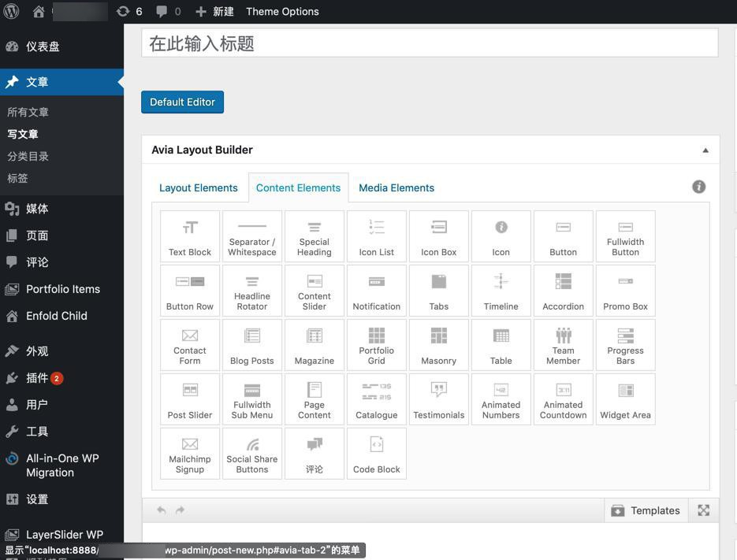
Task: Add Social Share Buttons element
Action: [252, 454]
